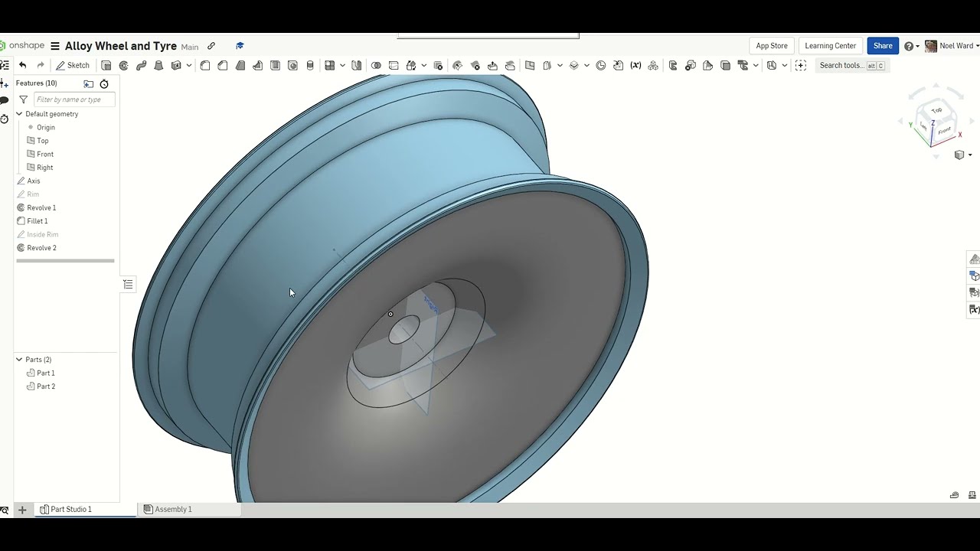Select the Boolean tool
Viewport: 980px width, 551px height.
coord(376,66)
